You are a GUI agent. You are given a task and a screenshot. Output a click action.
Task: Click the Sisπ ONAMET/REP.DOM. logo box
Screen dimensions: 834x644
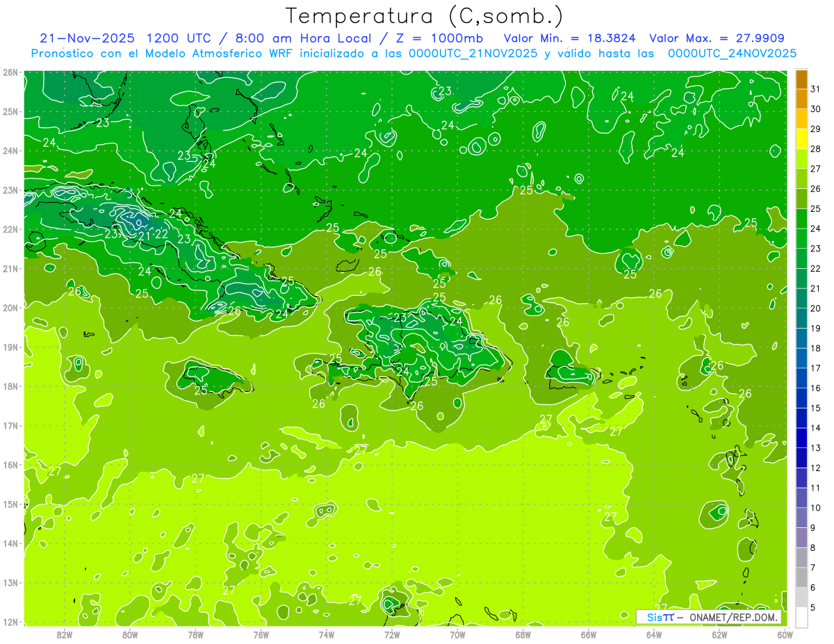[709, 617]
